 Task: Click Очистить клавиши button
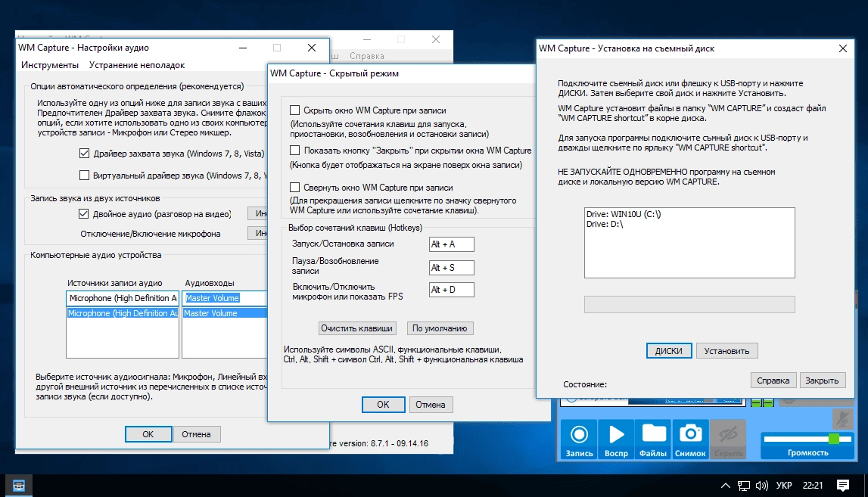click(357, 328)
